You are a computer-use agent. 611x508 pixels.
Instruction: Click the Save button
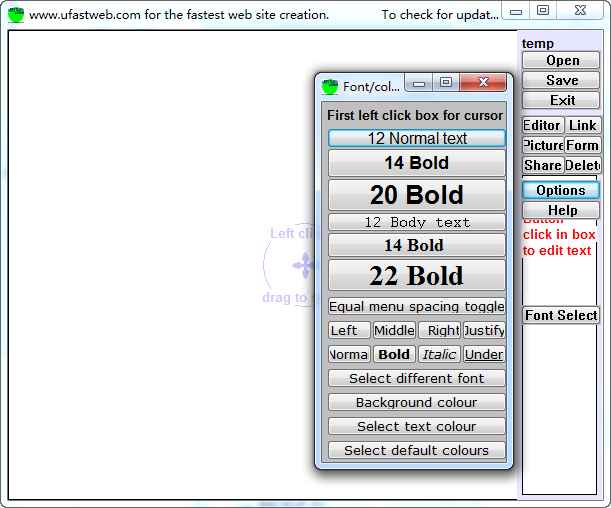click(561, 80)
